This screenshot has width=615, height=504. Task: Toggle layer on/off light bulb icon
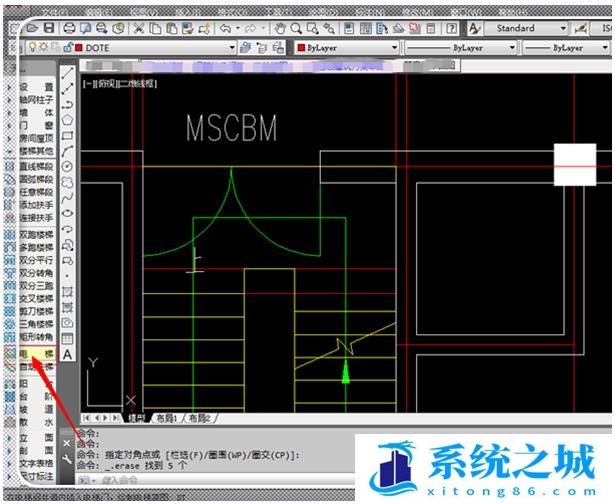[x=31, y=47]
